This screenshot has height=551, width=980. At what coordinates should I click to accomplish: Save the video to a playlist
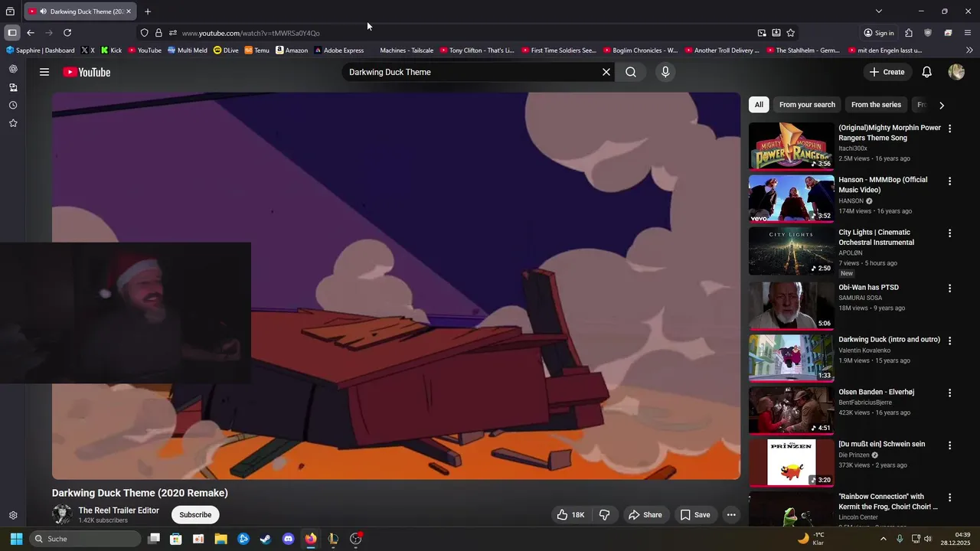[695, 515]
